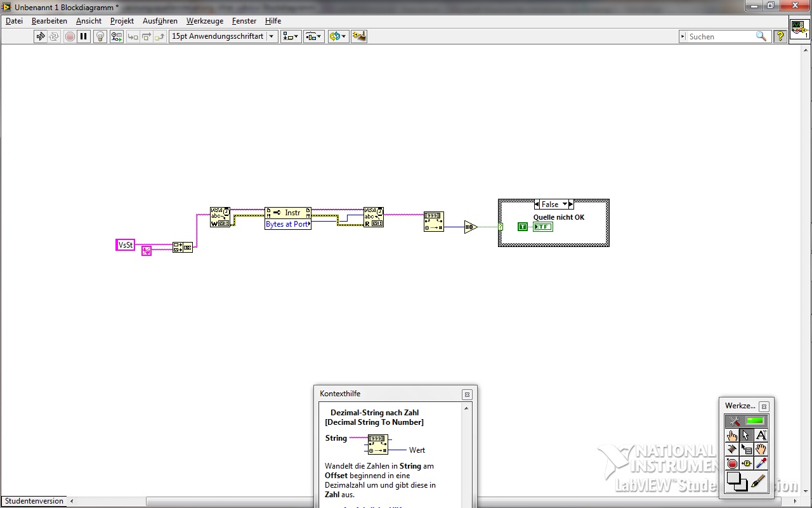Click the Quelle nicht OK indicator terminal

click(543, 227)
